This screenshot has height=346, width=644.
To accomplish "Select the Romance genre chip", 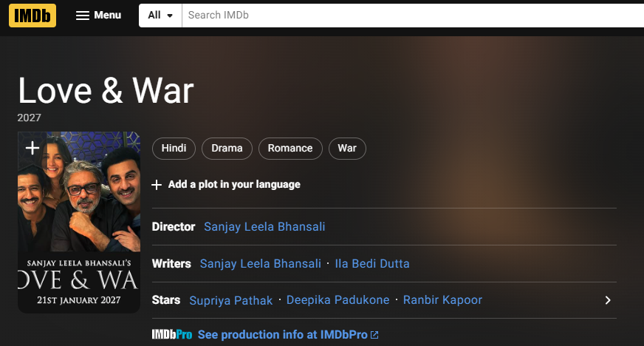I will pyautogui.click(x=290, y=149).
